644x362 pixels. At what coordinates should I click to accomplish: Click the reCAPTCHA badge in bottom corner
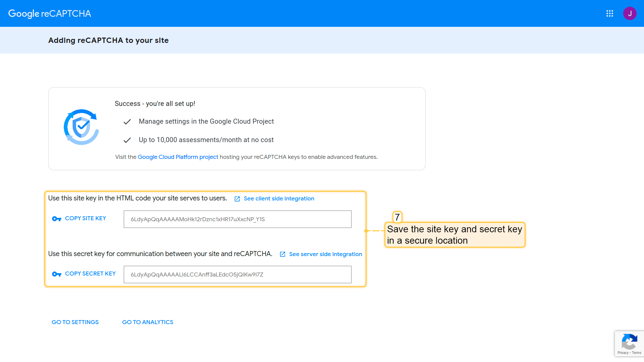(x=629, y=342)
